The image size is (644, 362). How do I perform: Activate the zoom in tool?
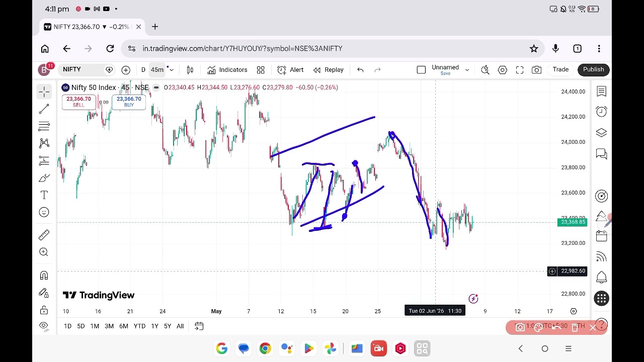click(44, 252)
